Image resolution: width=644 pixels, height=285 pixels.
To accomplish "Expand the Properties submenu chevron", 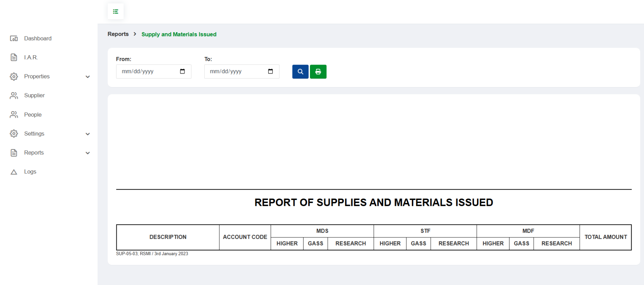I will coord(88,77).
